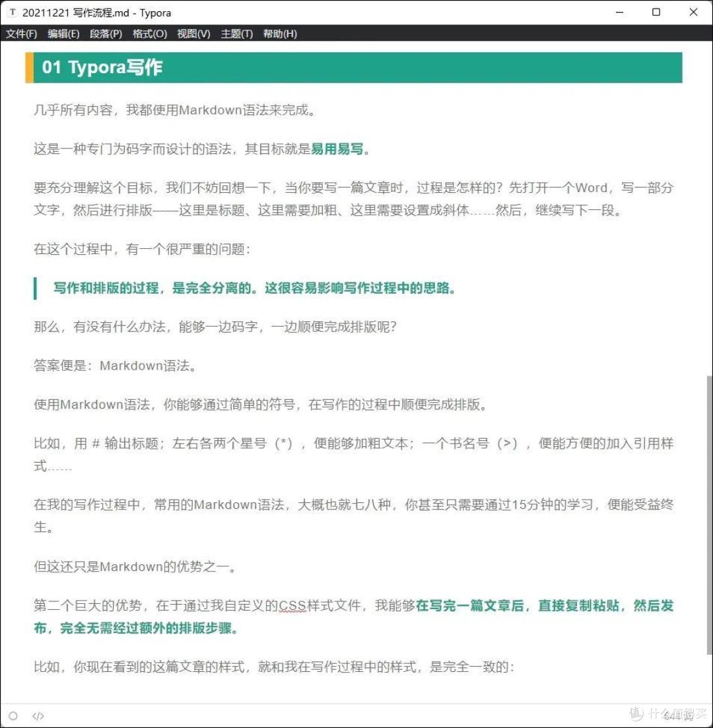Screen dimensions: 713x728
Task: Toggle sidebar with the circle icon
Action: tap(13, 716)
